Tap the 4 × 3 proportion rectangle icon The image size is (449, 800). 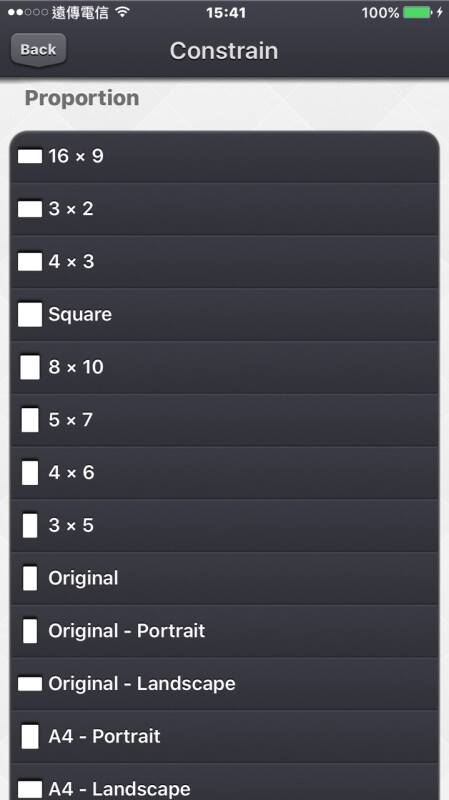coord(30,262)
